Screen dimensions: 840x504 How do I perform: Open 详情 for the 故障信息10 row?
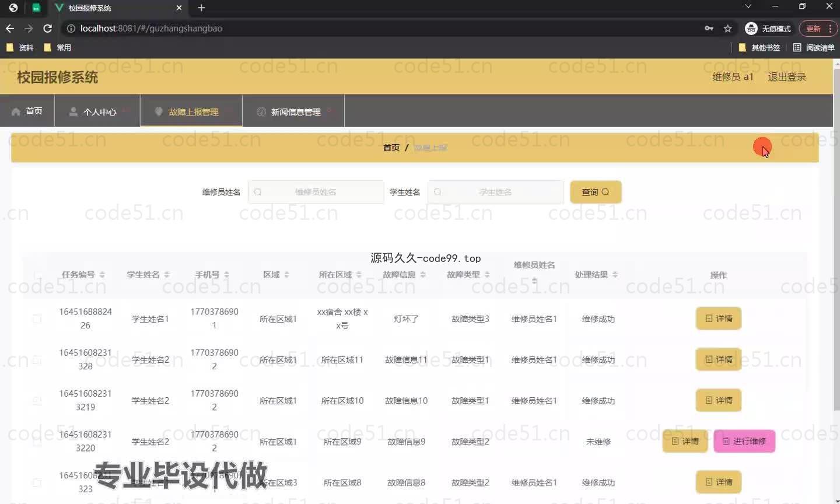[x=719, y=400]
